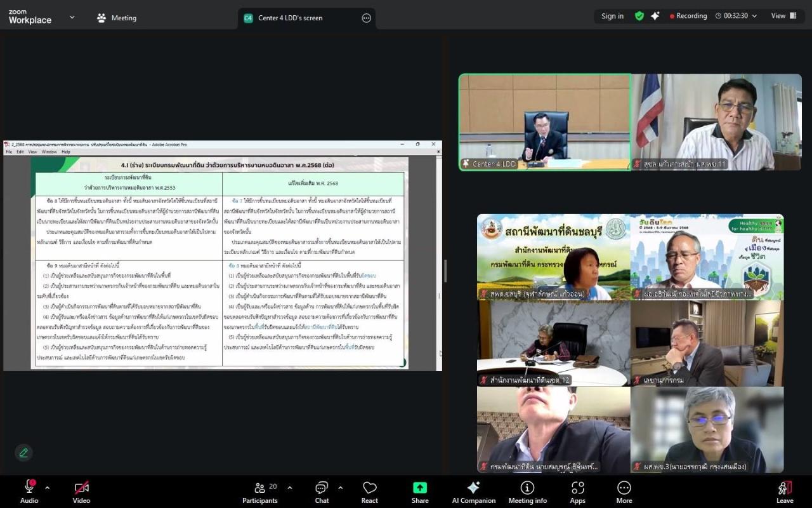Open the Apps panel
The image size is (812, 508).
(x=577, y=491)
